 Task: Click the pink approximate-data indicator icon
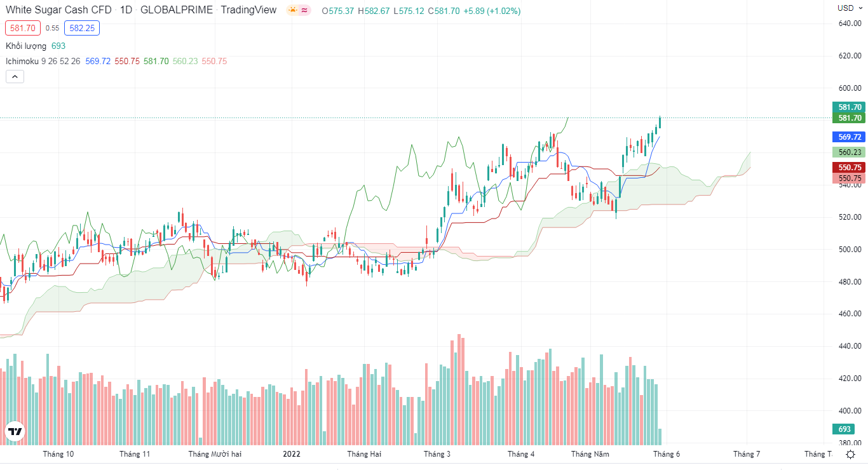(x=305, y=10)
